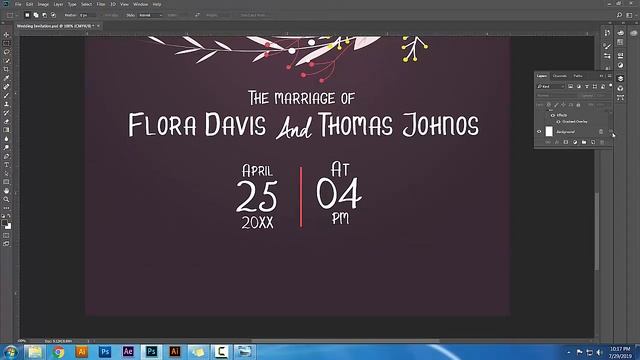This screenshot has width=640, height=360.
Task: Filter layers by pixel layers
Action: 570,86
